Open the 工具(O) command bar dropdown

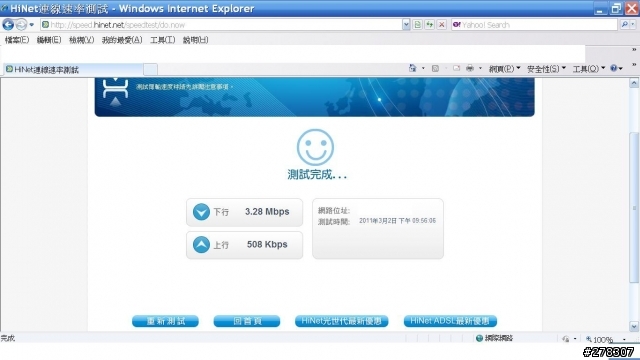pyautogui.click(x=589, y=69)
